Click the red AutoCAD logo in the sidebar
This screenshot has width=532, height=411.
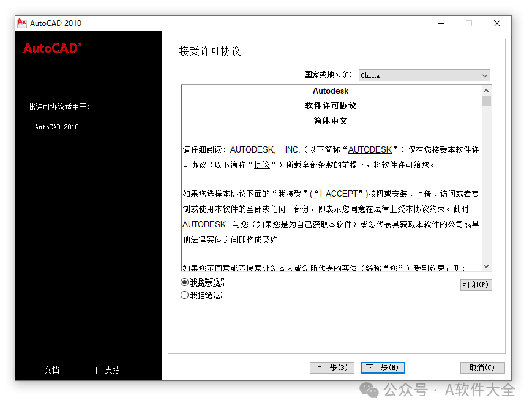51,48
